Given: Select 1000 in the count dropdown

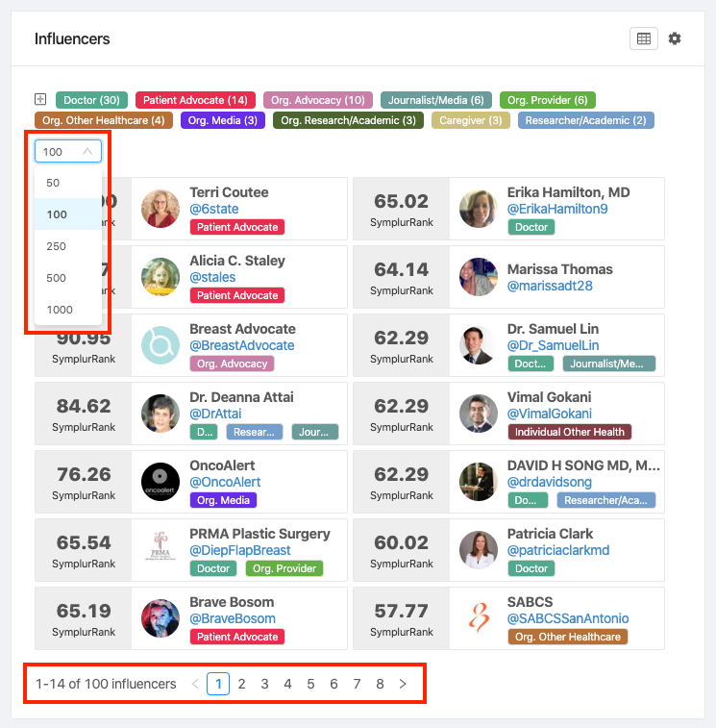Looking at the screenshot, I should (x=68, y=310).
